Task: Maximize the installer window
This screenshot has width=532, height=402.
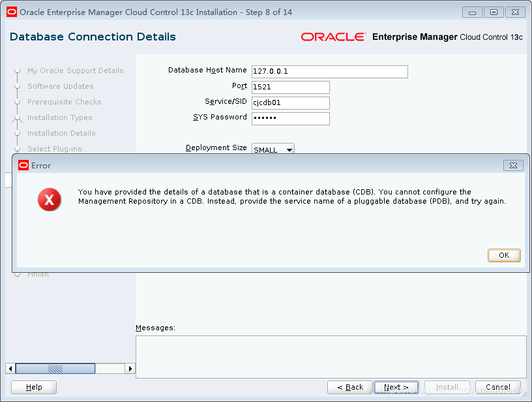Action: 494,12
